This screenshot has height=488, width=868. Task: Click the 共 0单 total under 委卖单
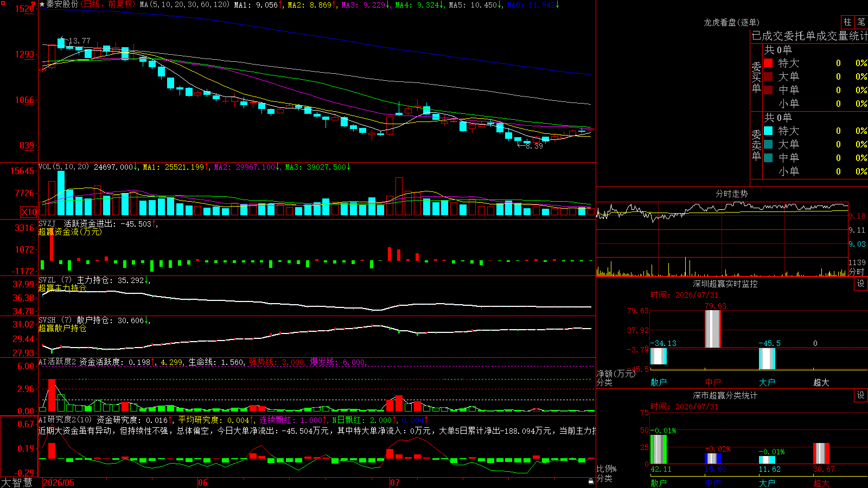778,117
